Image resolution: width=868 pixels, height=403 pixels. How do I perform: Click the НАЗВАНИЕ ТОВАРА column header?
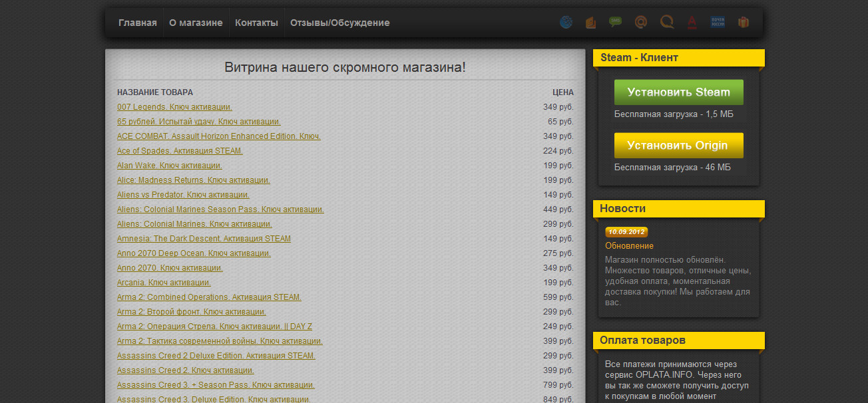tap(155, 92)
